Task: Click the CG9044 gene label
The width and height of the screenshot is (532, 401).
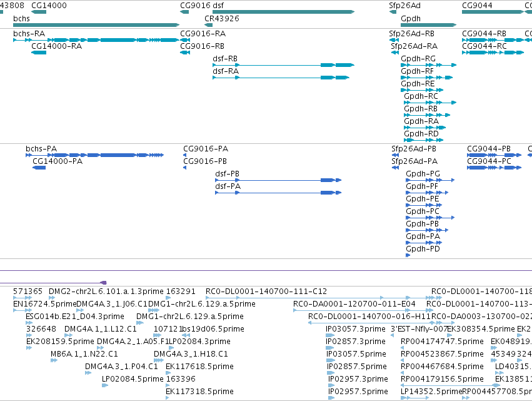Action: tap(477, 6)
